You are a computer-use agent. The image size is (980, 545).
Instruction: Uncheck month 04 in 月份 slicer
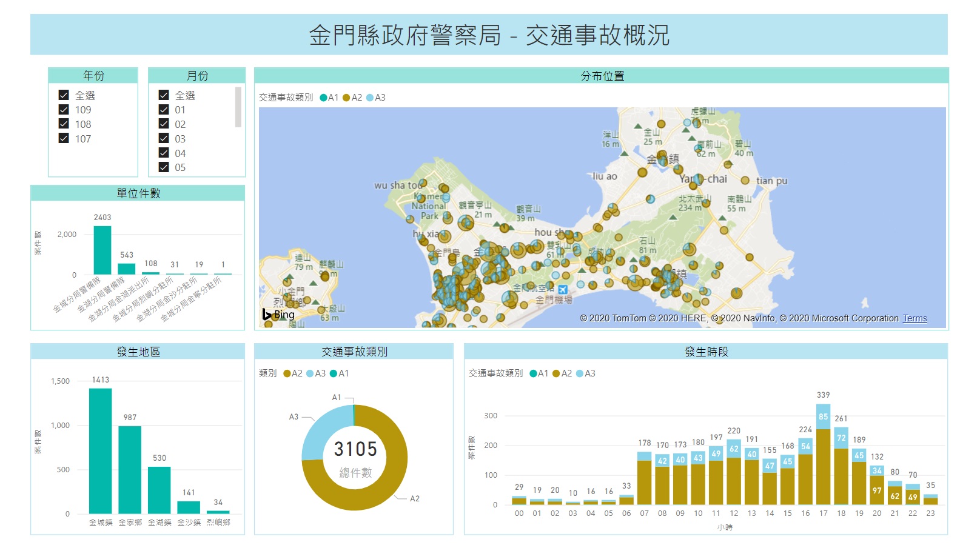pos(164,153)
